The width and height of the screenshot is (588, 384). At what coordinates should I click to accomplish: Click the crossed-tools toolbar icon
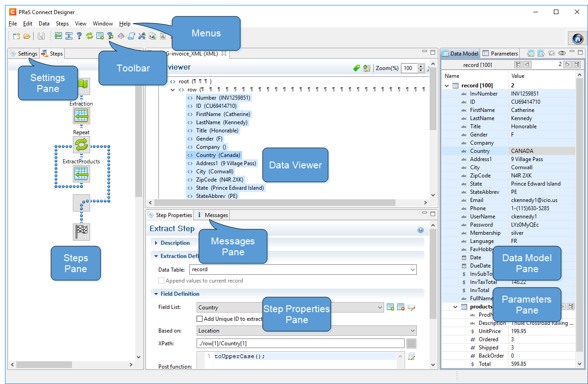142,36
